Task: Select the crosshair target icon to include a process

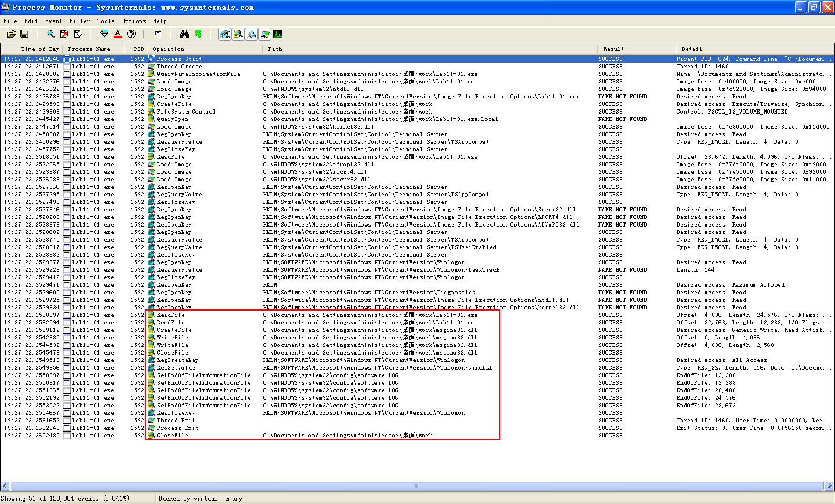Action: [x=132, y=34]
